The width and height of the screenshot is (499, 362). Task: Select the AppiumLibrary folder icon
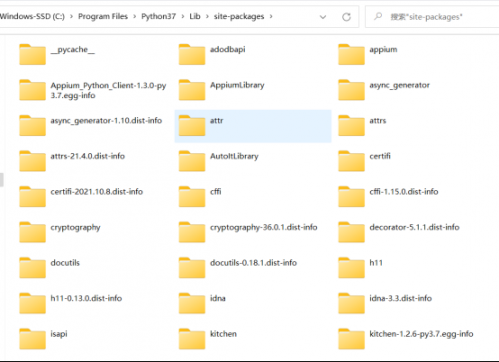point(192,90)
